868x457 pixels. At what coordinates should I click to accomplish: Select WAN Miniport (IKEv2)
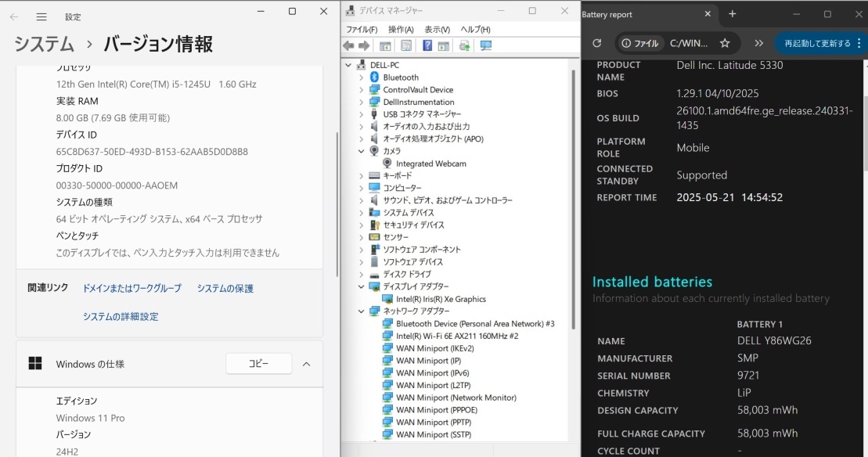[435, 348]
